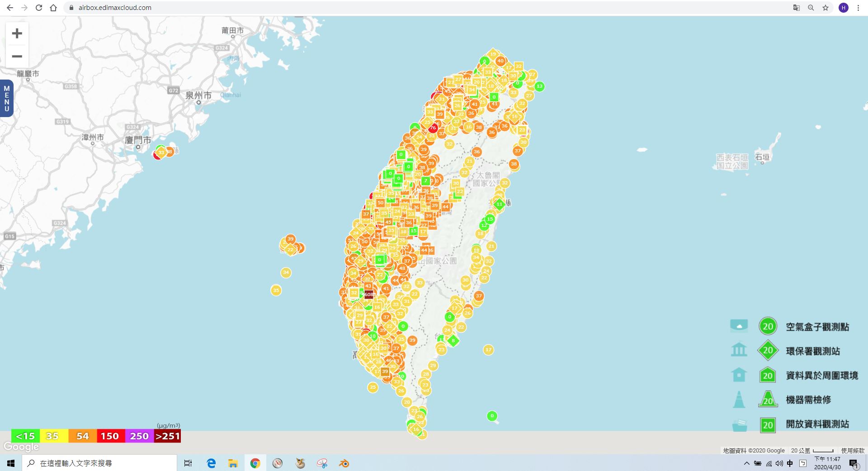This screenshot has height=471, width=868.
Task: Click the zoom magnifier icon in address bar
Action: (x=811, y=8)
